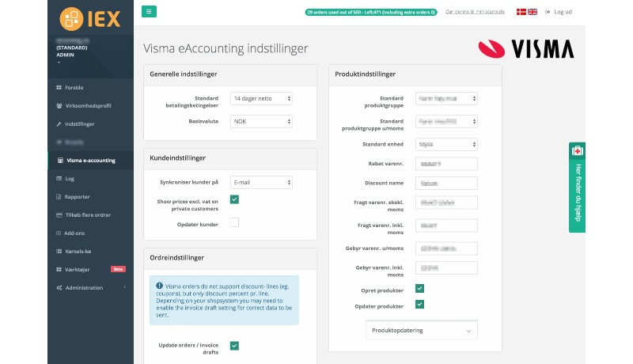This screenshot has height=364, width=633.
Task: Click the Visma logo
Action: coord(526,49)
